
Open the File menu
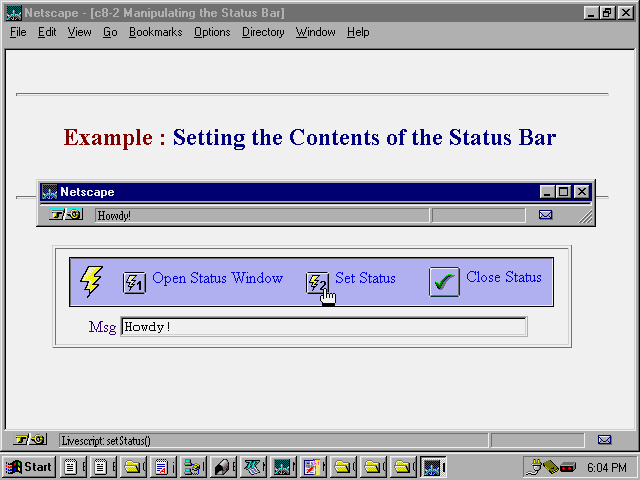[18, 32]
